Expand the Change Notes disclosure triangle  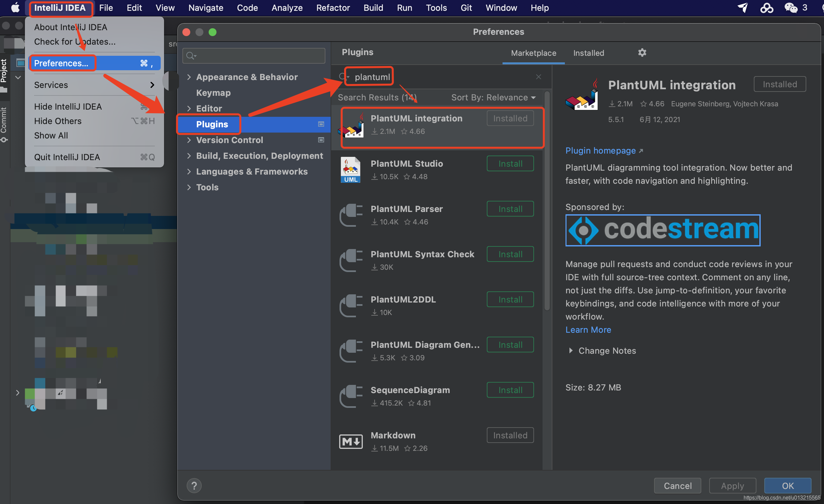pos(571,350)
